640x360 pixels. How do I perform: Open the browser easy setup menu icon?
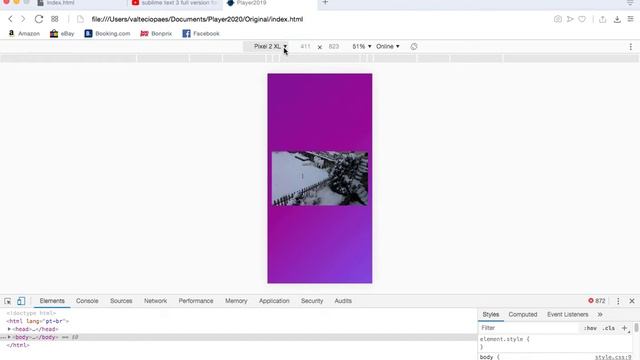(x=631, y=19)
